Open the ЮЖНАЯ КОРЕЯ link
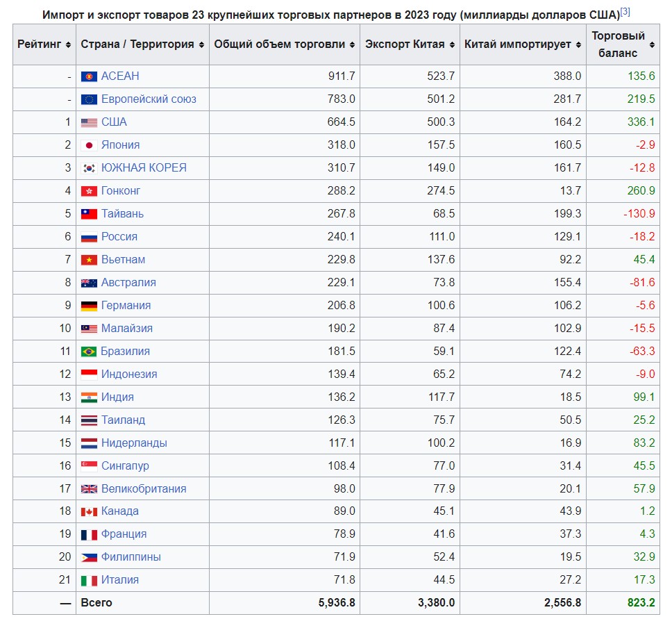 point(144,167)
